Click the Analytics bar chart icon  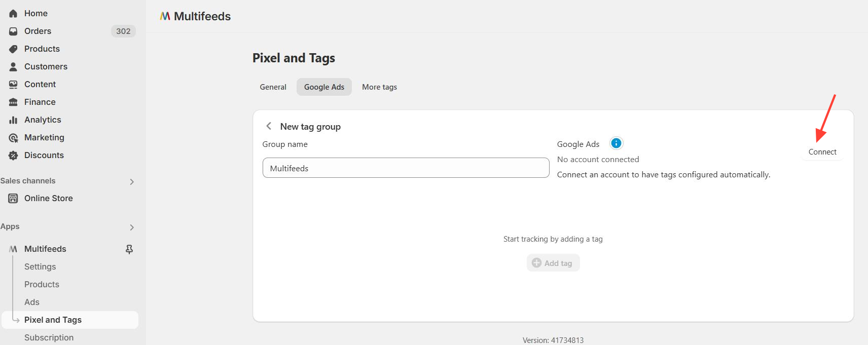pos(13,120)
